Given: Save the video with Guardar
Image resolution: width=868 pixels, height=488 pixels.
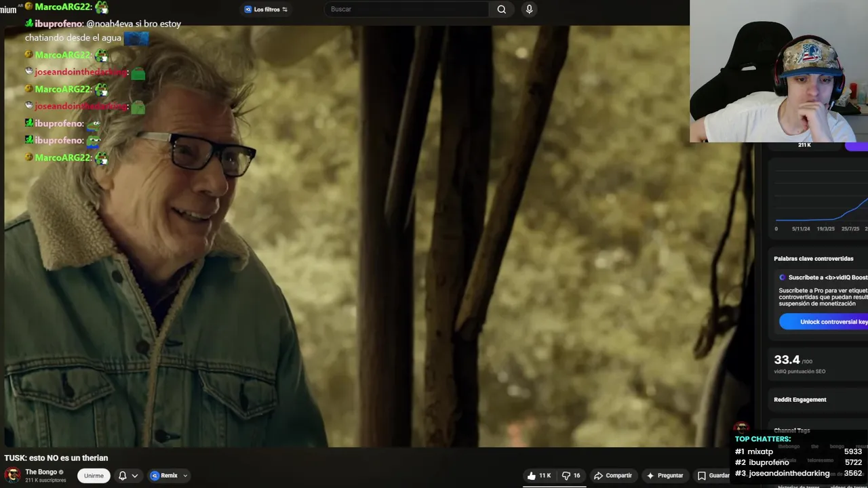Looking at the screenshot, I should point(713,476).
